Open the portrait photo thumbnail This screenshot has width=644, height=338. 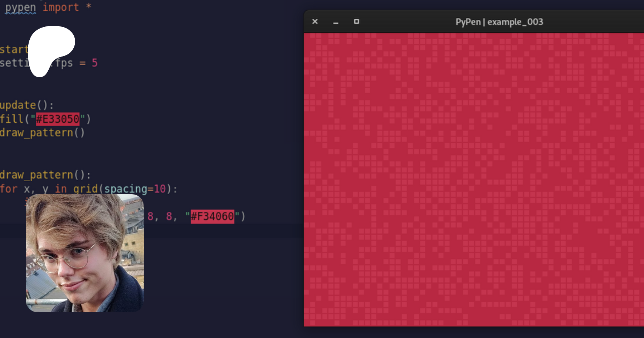tap(85, 253)
